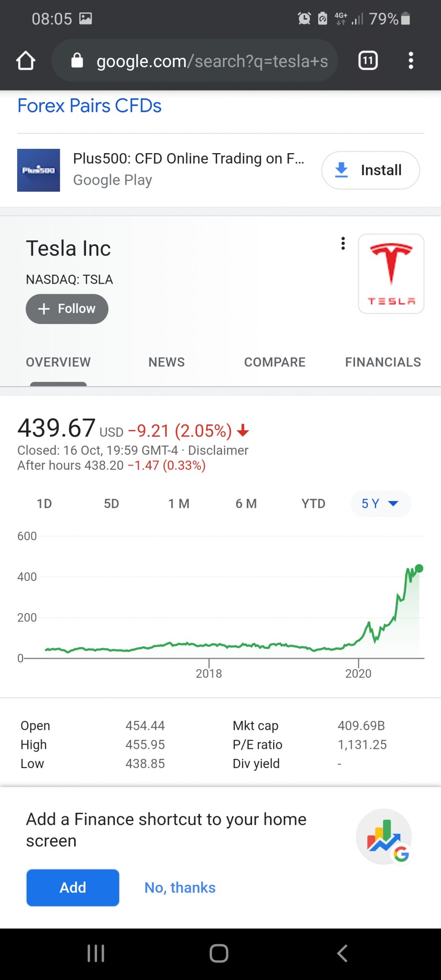441x980 pixels.
Task: Tap the Tesla logo image
Action: tap(391, 274)
